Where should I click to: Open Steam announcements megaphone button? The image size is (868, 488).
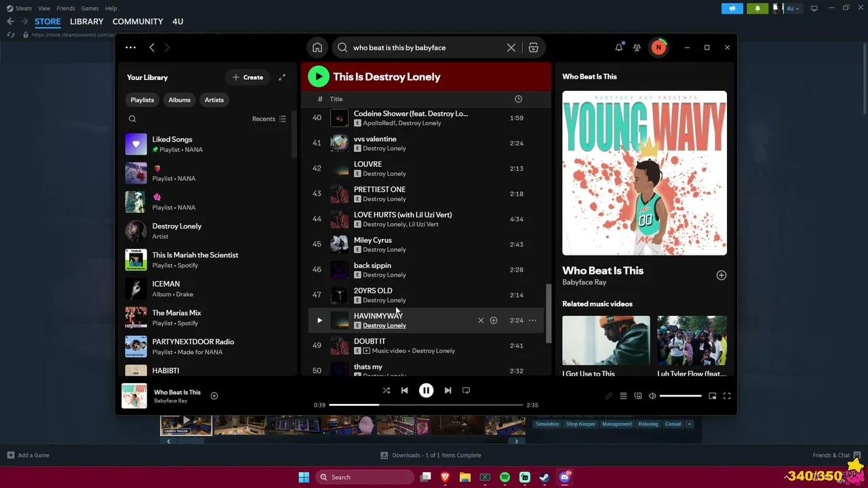click(732, 8)
